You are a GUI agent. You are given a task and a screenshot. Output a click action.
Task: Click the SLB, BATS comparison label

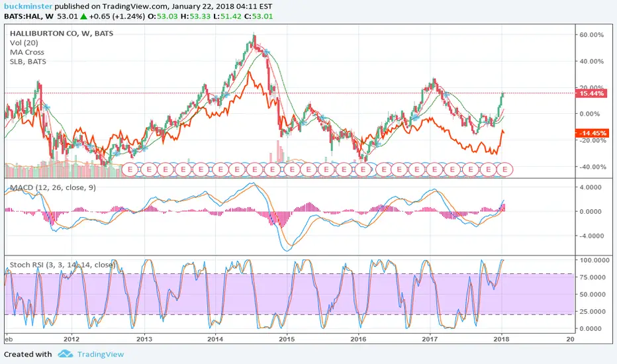(28, 62)
